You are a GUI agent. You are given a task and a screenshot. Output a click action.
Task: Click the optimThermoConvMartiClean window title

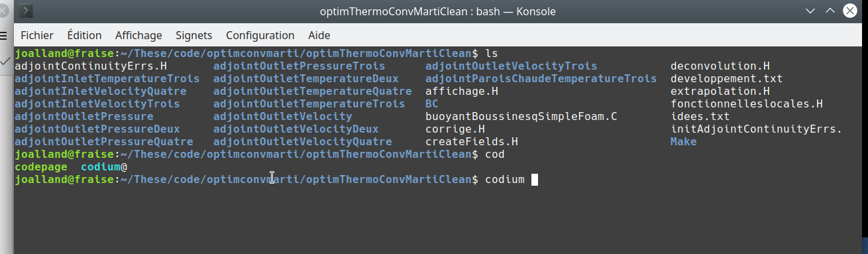tap(437, 11)
